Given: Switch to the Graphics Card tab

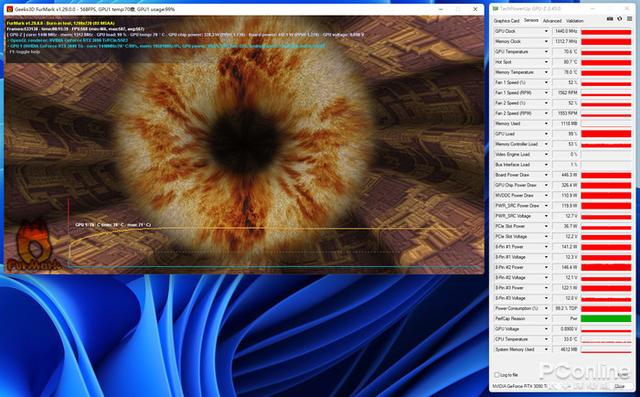Looking at the screenshot, I should tap(507, 21).
